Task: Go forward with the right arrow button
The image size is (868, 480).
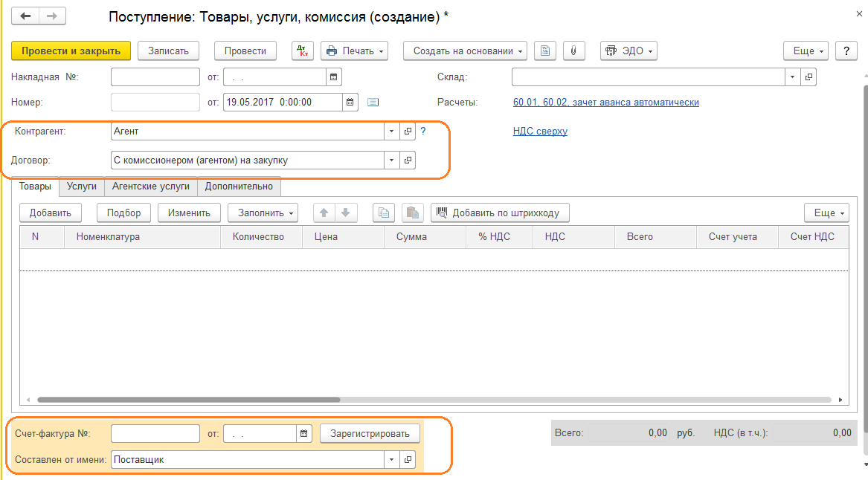Action: pyautogui.click(x=52, y=16)
